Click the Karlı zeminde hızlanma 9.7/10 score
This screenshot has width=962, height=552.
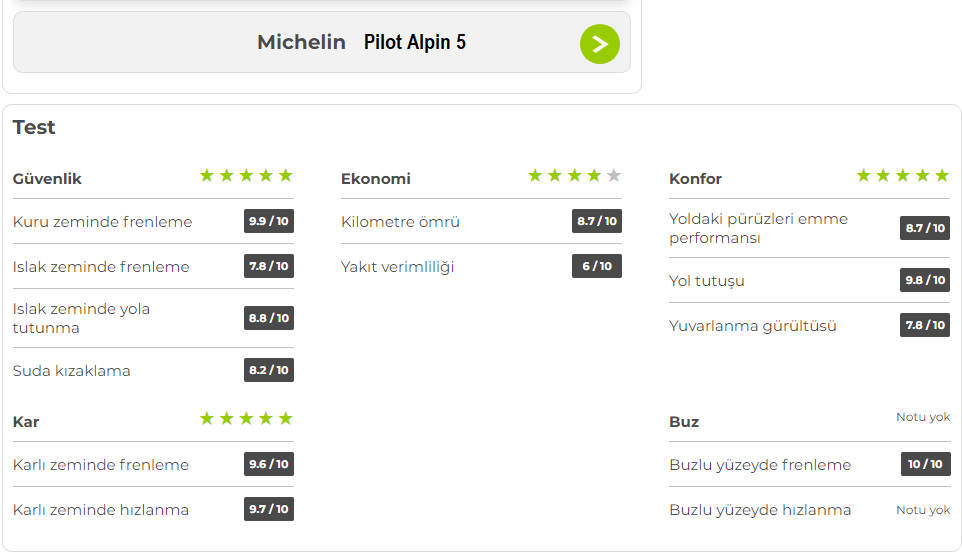coord(268,509)
